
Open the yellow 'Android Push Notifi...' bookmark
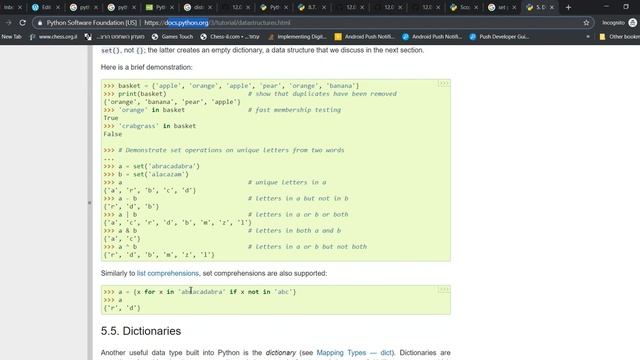pyautogui.click(x=364, y=37)
